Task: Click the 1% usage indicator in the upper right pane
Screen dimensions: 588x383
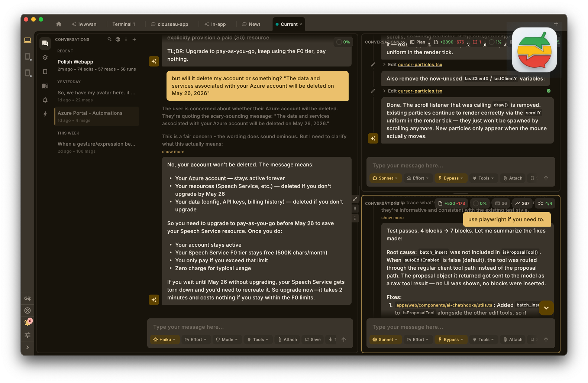Action: (495, 42)
